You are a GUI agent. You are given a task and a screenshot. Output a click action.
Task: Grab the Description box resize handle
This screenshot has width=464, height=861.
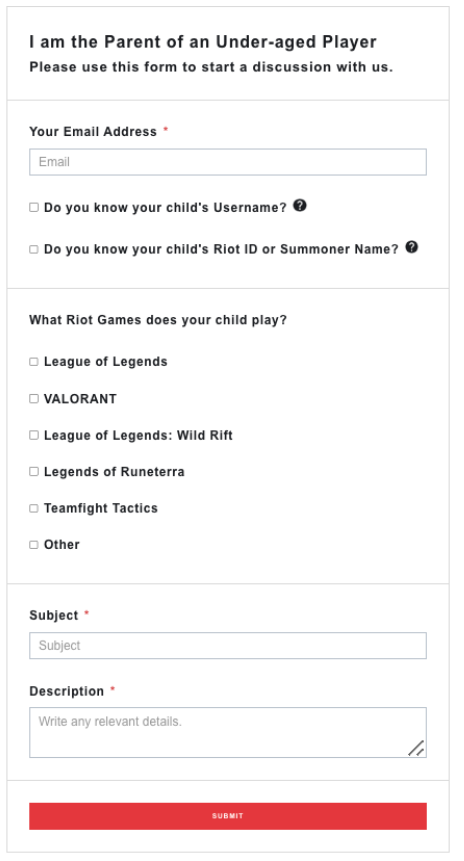[x=416, y=748]
